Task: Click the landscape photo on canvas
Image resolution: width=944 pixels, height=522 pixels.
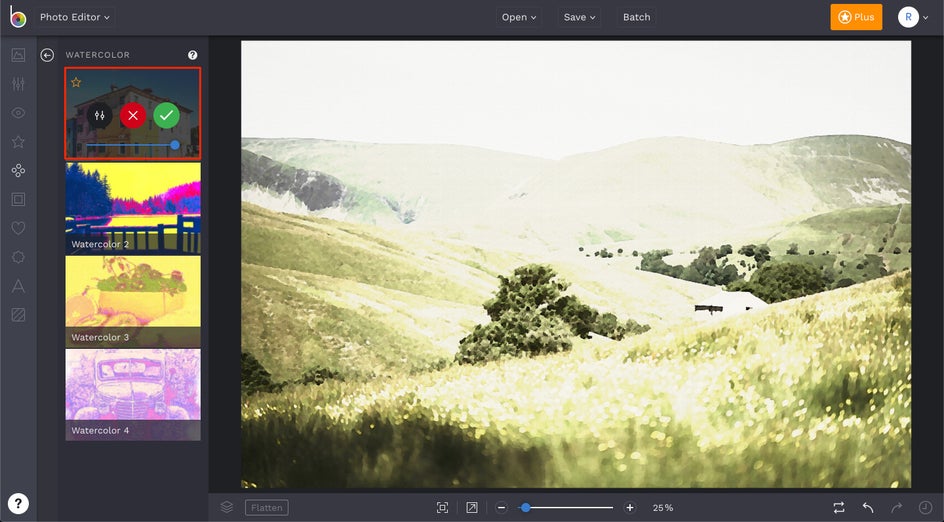Action: click(576, 264)
